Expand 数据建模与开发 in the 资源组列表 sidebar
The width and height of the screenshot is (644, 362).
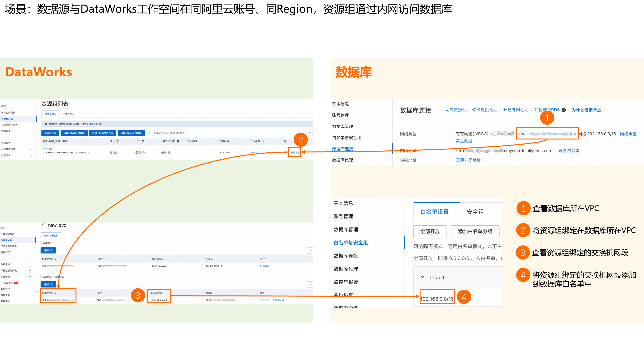31,149
